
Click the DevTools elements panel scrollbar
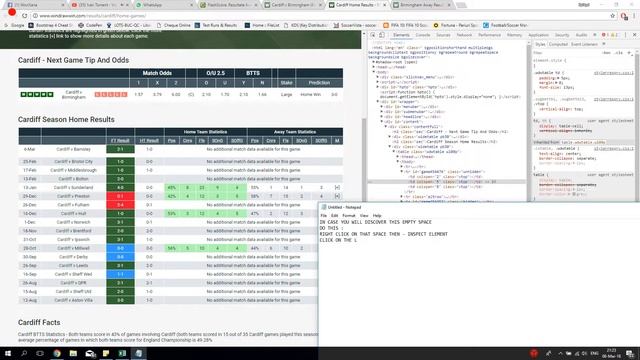tap(528, 122)
